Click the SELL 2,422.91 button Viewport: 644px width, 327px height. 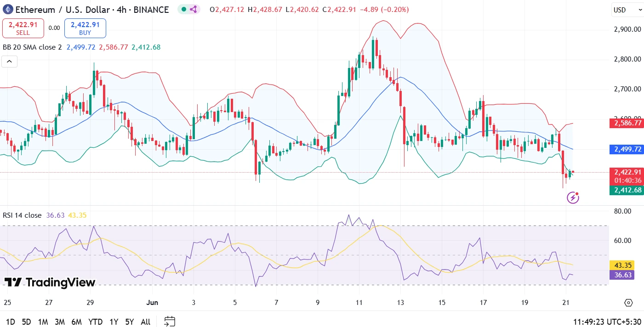pos(23,28)
